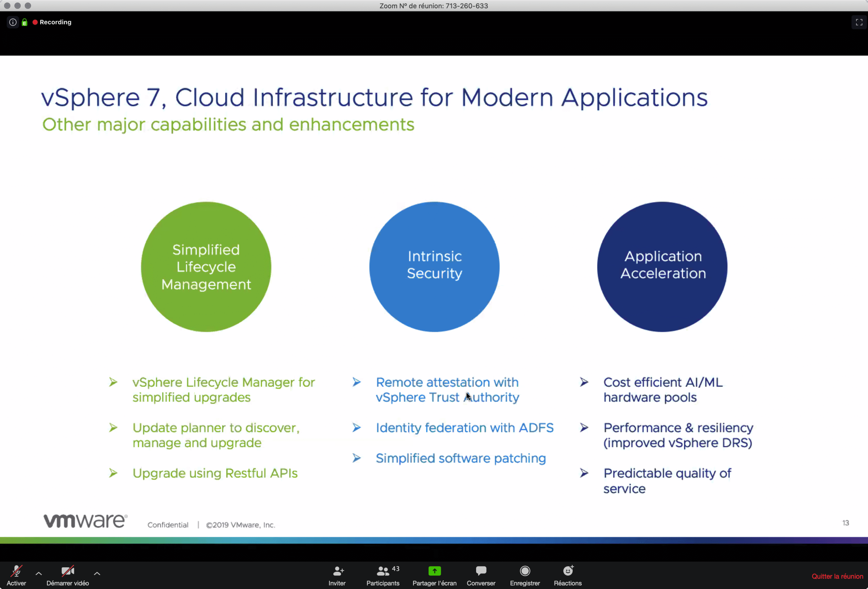Viewport: 868px width, 589px height.
Task: Open the Inviter people icon
Action: coord(338,571)
